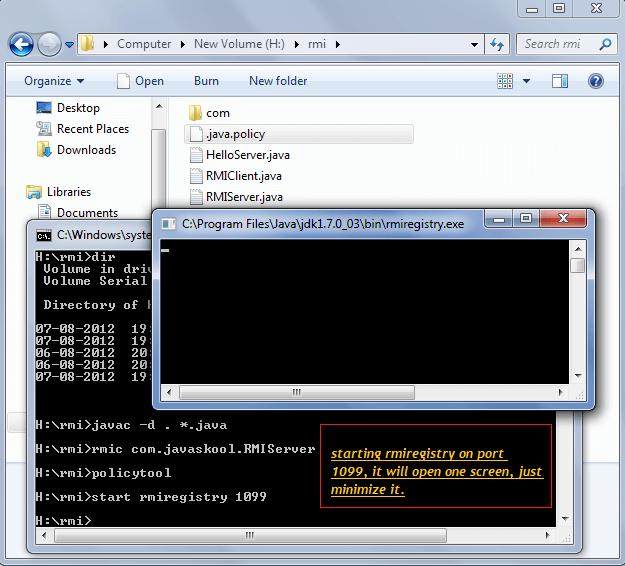This screenshot has height=566, width=625.
Task: Click the refresh button beside address bar
Action: (497, 45)
